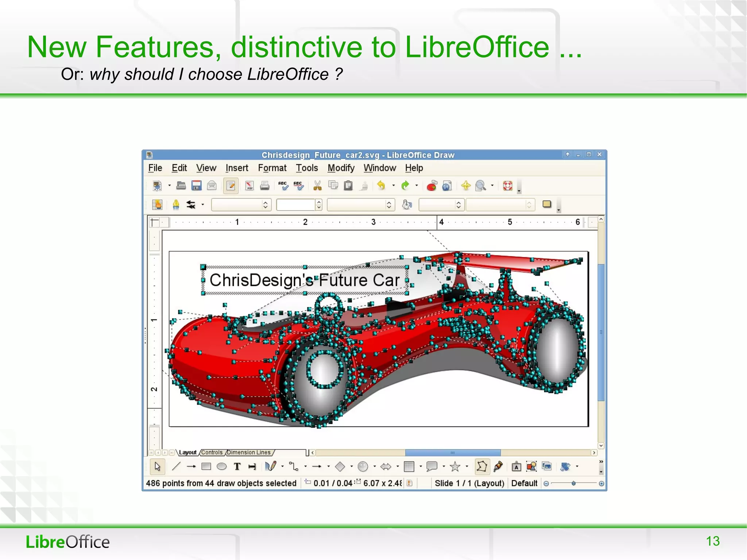Print the file directly
This screenshot has width=747, height=560.
coord(265,186)
